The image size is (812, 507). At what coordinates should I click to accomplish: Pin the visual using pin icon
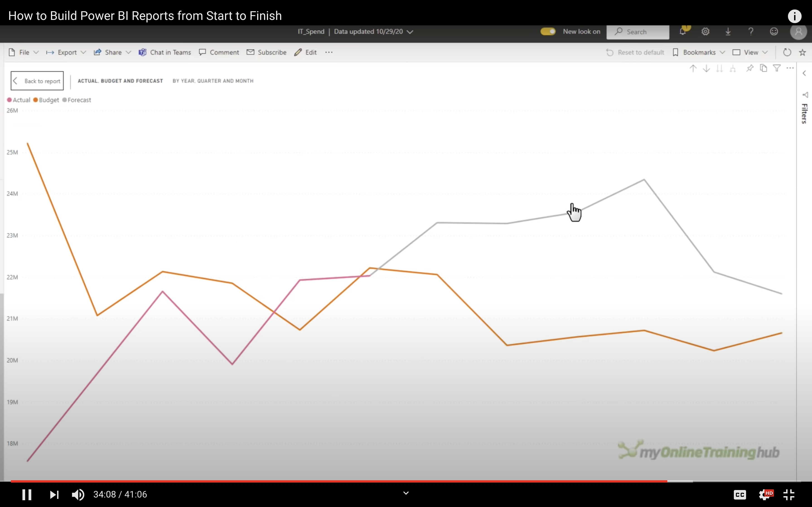(750, 68)
